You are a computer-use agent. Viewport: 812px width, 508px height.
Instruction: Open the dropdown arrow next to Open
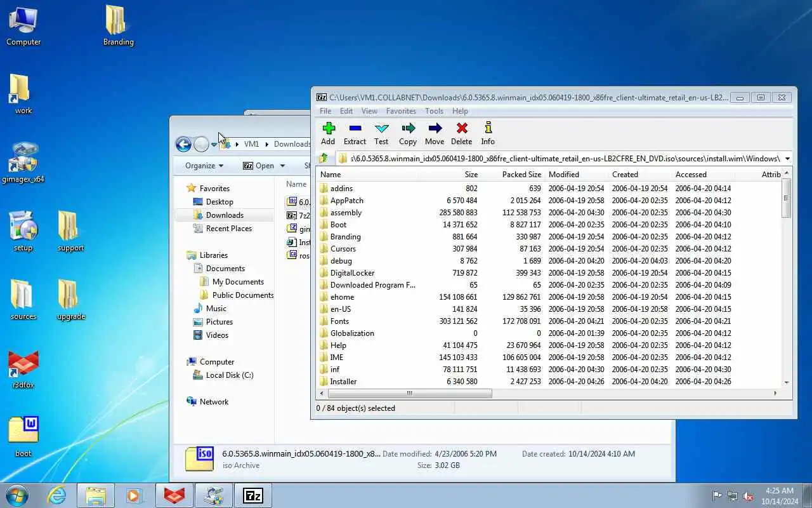tap(281, 166)
